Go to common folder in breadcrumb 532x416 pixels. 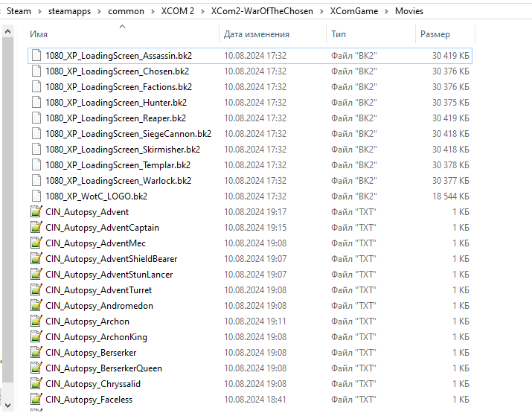(126, 11)
